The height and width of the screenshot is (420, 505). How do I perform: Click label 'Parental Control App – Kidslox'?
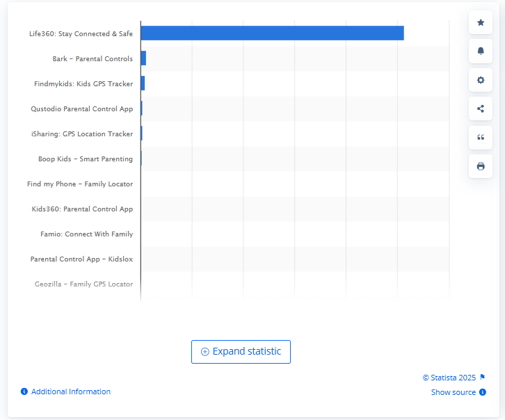81,259
